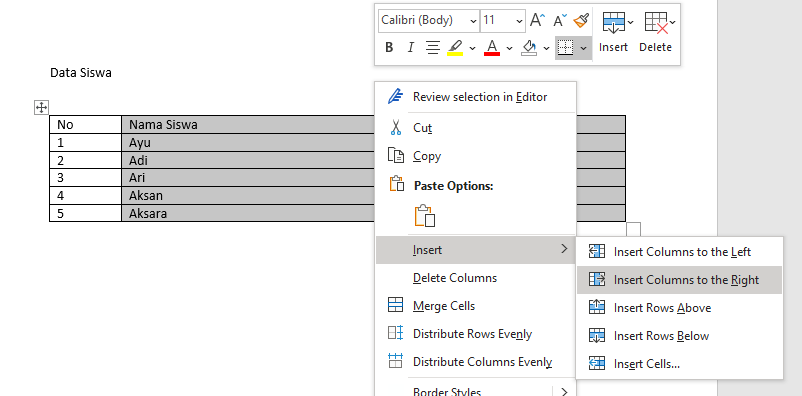Toggle Italic formatting
The image size is (802, 396).
(x=410, y=48)
